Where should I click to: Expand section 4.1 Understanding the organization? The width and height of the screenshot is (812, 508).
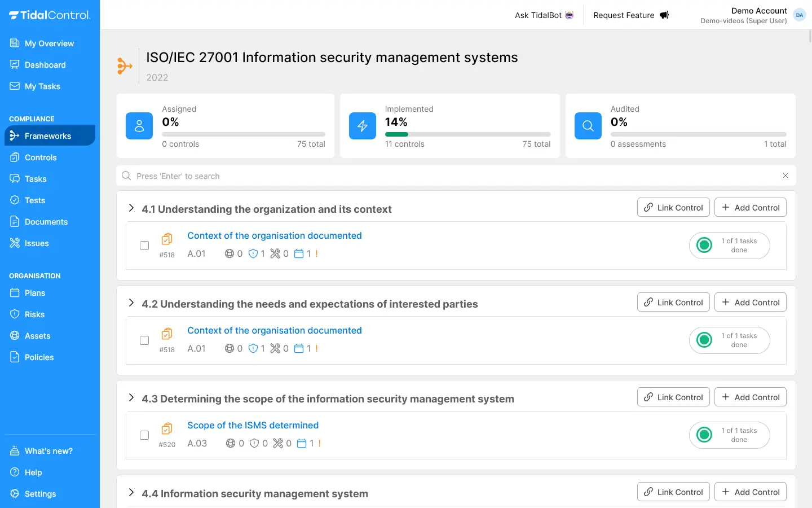point(131,208)
